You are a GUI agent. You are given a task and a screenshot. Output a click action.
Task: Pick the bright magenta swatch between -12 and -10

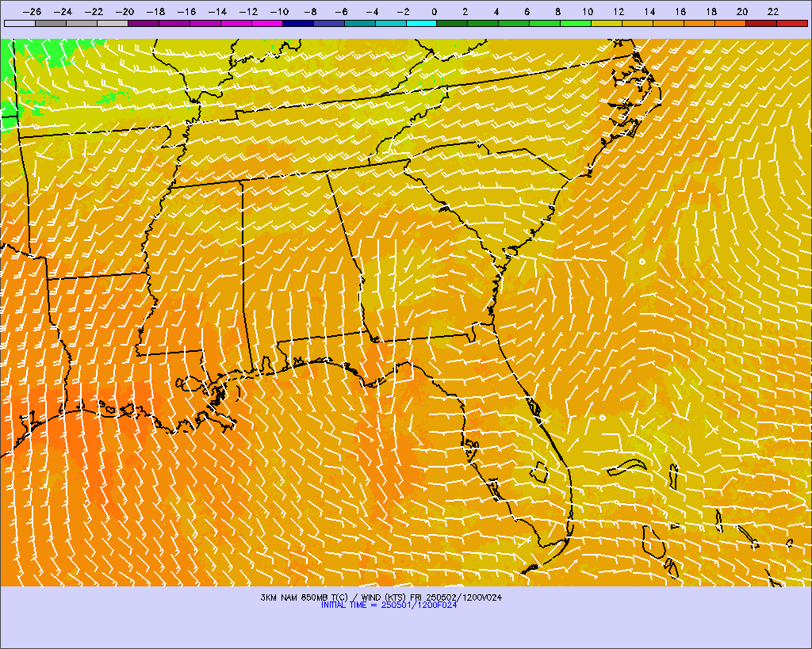pos(267,23)
